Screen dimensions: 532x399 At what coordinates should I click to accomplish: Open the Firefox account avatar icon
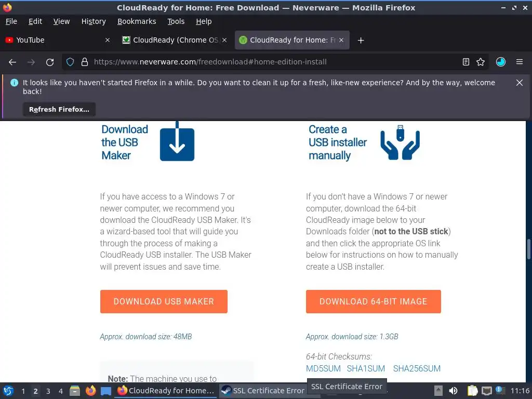(x=501, y=62)
